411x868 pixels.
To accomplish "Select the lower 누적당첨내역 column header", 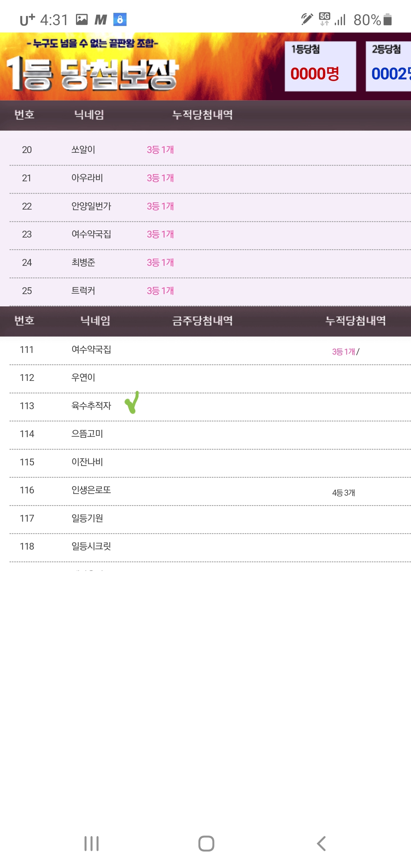I will [355, 320].
